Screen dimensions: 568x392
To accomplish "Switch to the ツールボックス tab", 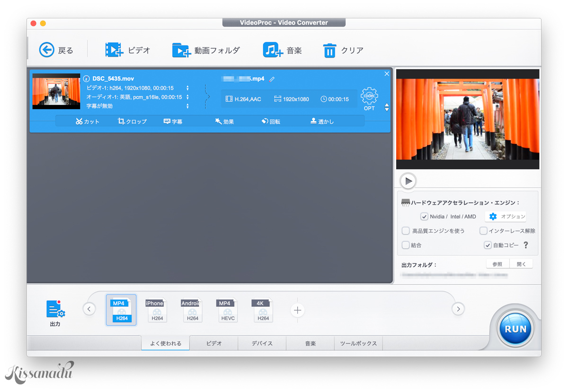I will coord(358,343).
